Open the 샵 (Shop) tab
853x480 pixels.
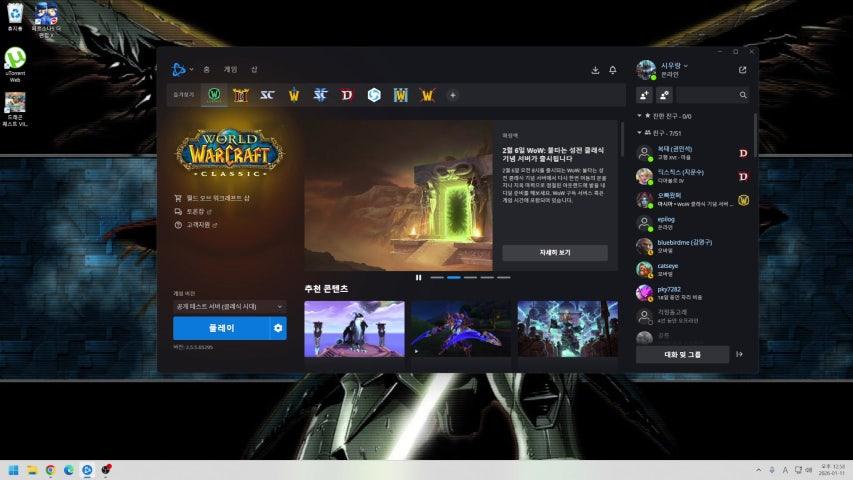[x=254, y=70]
